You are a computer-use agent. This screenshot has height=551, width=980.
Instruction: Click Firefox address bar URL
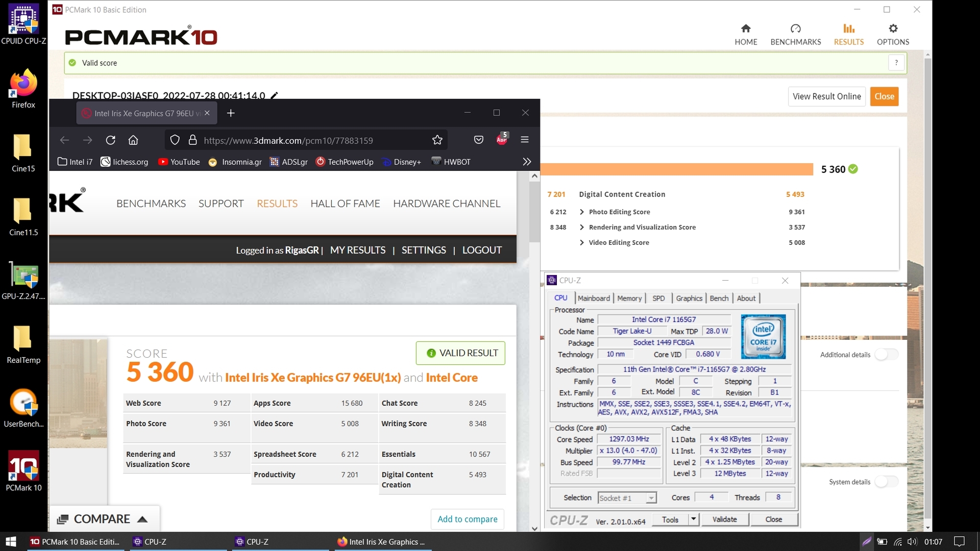(288, 140)
